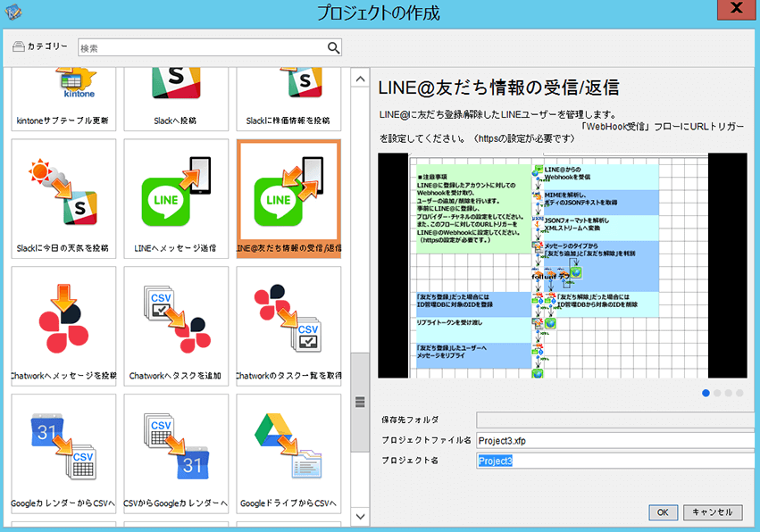The image size is (760, 532).
Task: Click the プロジェクトファイル名 label
Action: (x=426, y=440)
